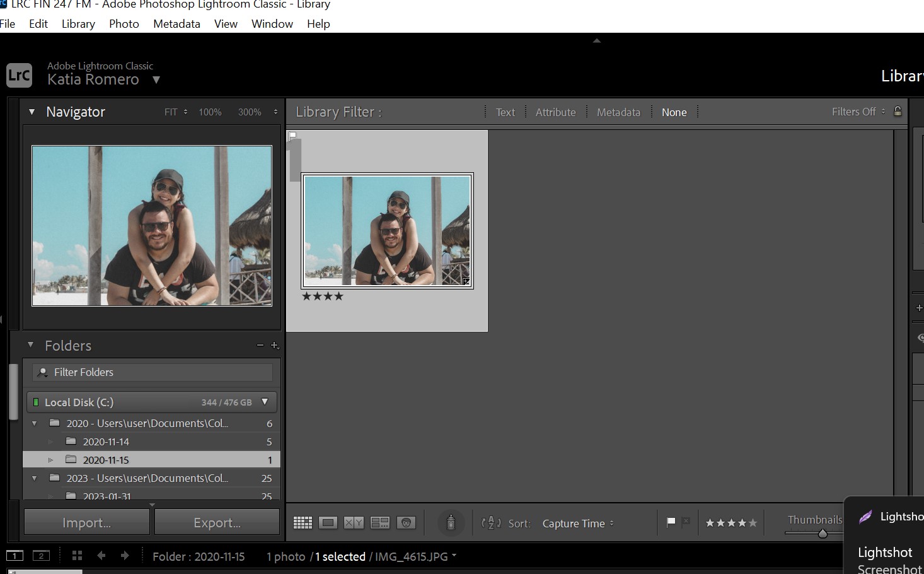Toggle the Flag as Pick flag in toolbar
924x574 pixels.
coord(671,522)
